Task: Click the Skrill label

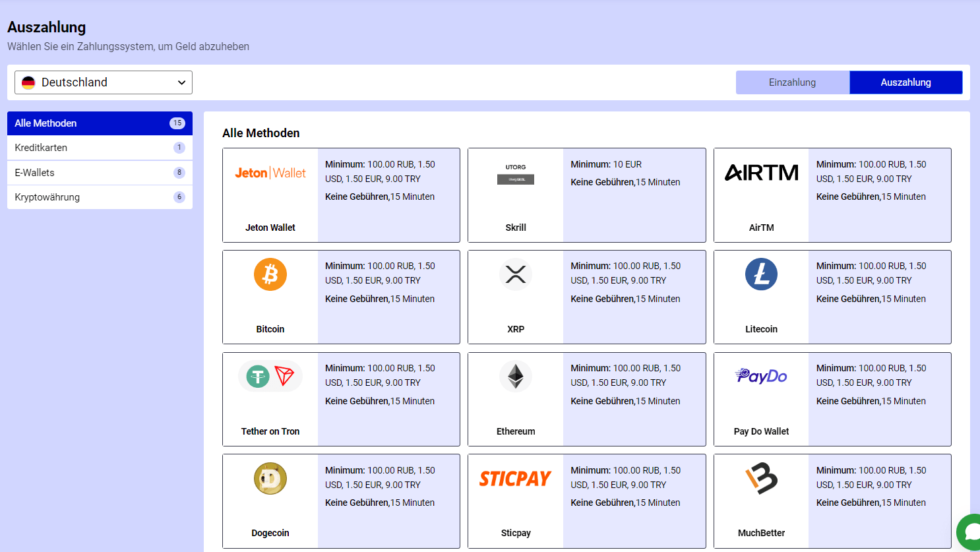Action: coord(516,228)
